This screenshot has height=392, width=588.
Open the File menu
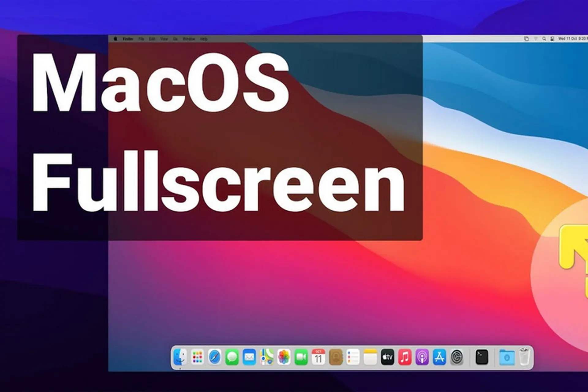(141, 39)
